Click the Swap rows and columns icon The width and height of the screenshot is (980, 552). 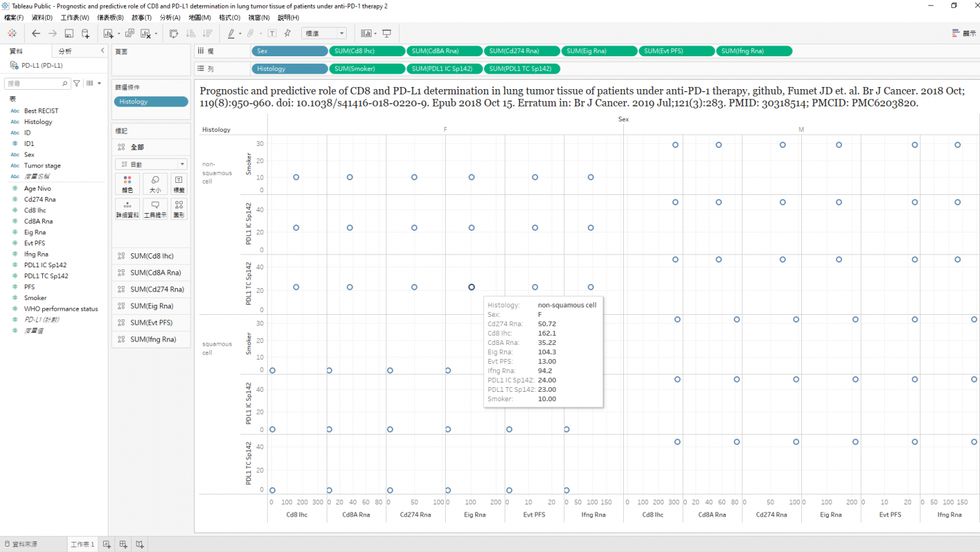(x=173, y=33)
